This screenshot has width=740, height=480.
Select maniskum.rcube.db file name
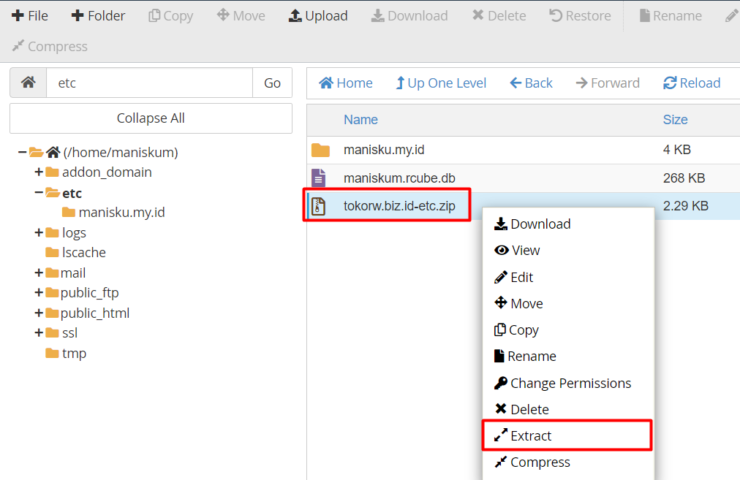(x=399, y=178)
